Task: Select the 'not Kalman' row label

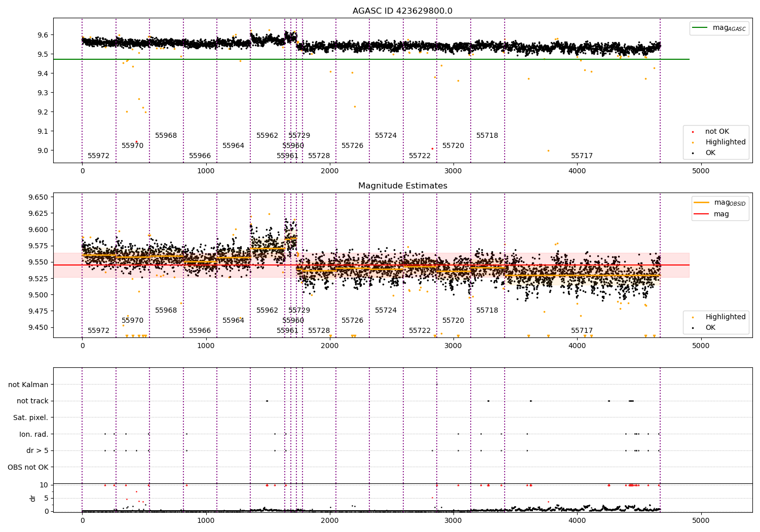Action: click(x=28, y=385)
